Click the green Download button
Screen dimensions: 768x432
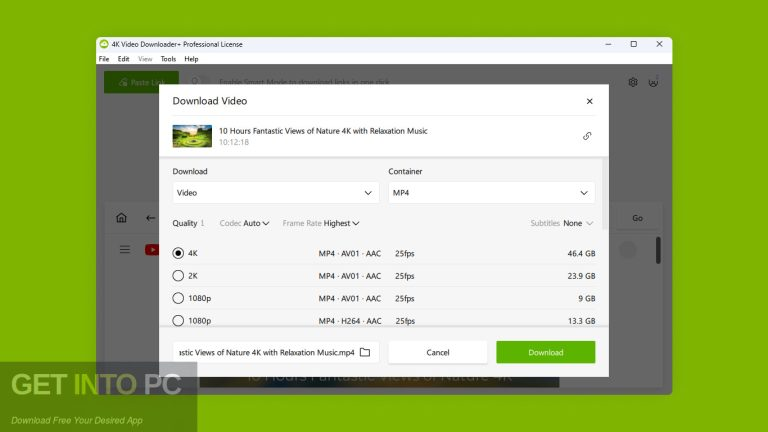click(x=546, y=352)
